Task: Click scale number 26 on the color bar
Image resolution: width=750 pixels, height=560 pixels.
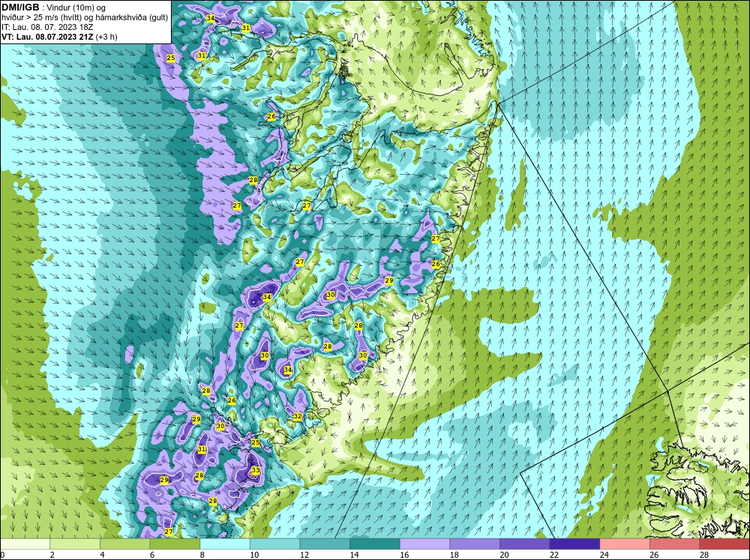Action: click(x=654, y=555)
